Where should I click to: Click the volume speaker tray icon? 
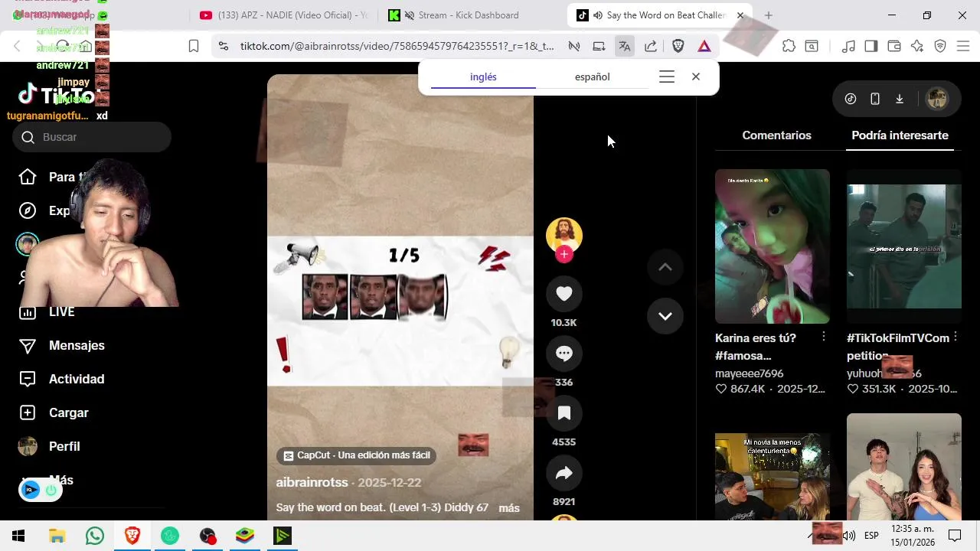pyautogui.click(x=849, y=536)
